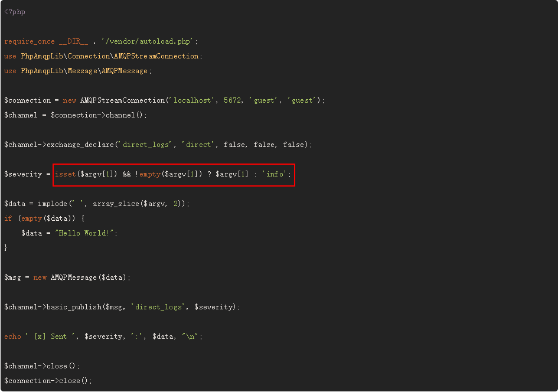Image resolution: width=558 pixels, height=392 pixels.
Task: Click the "\n" newline string
Action: click(x=190, y=337)
